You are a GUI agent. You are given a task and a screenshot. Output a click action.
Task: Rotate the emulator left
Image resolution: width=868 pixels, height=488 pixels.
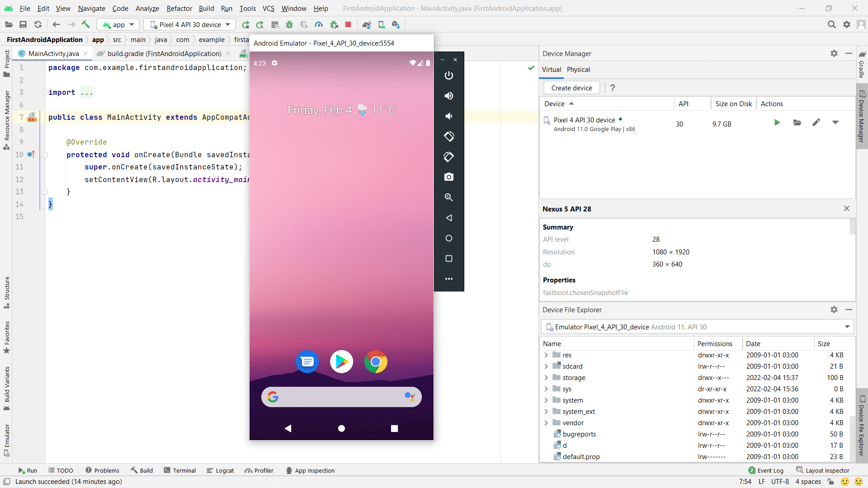point(448,136)
